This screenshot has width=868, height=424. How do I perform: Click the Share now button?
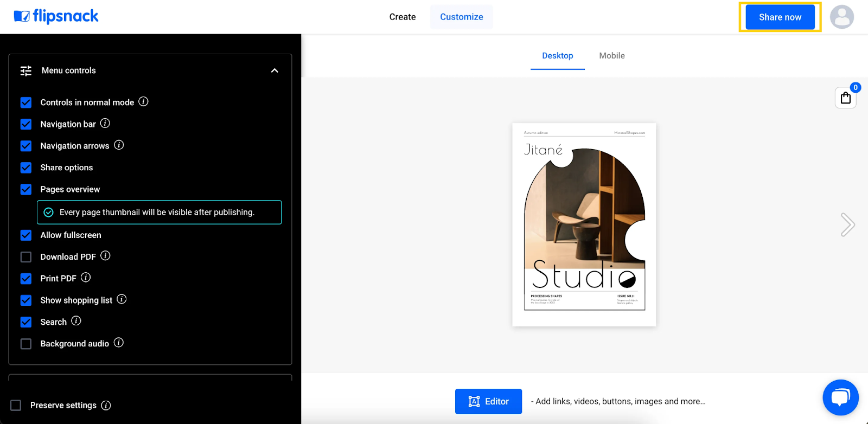coord(780,17)
